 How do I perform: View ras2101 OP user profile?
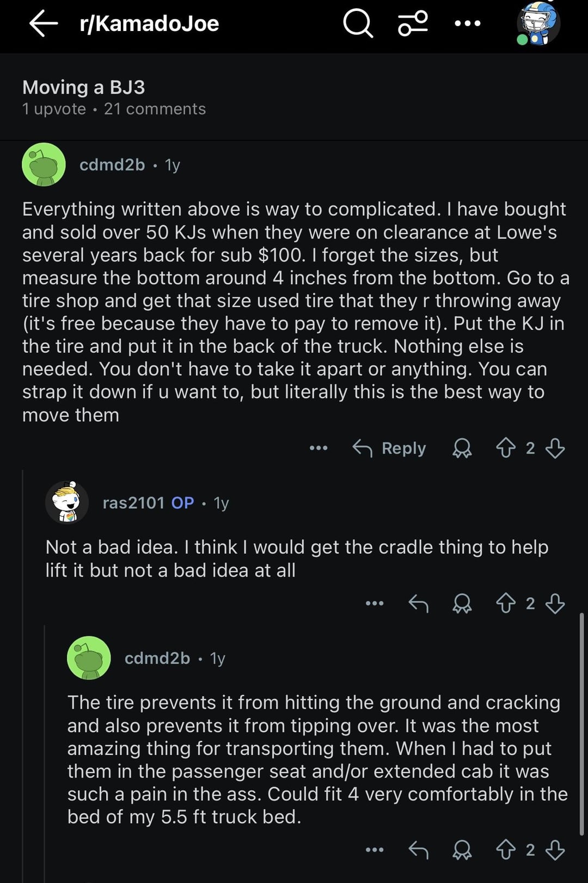click(x=133, y=502)
